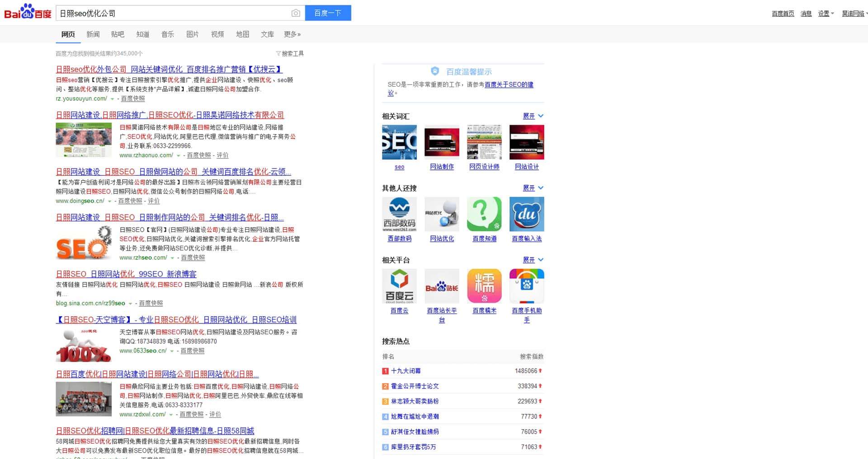The width and height of the screenshot is (868, 459).
Task: Switch to 地图 tab
Action: [x=242, y=34]
